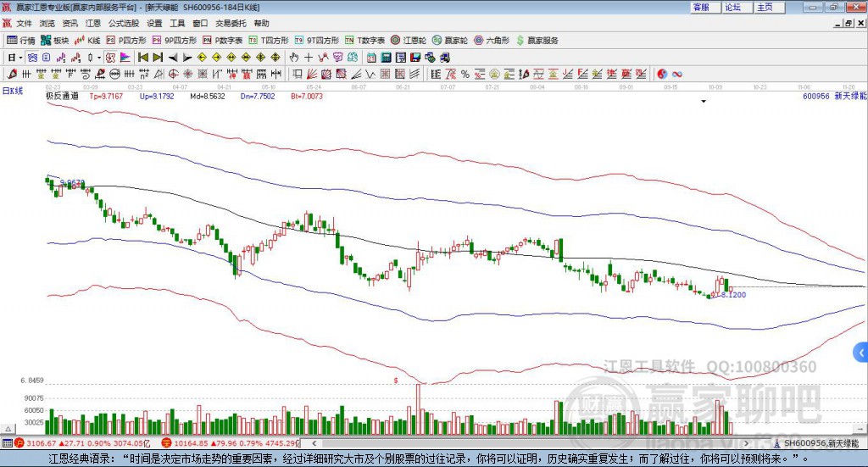Image resolution: width=868 pixels, height=467 pixels.
Task: Move chart right with black arrow
Action: (187, 58)
